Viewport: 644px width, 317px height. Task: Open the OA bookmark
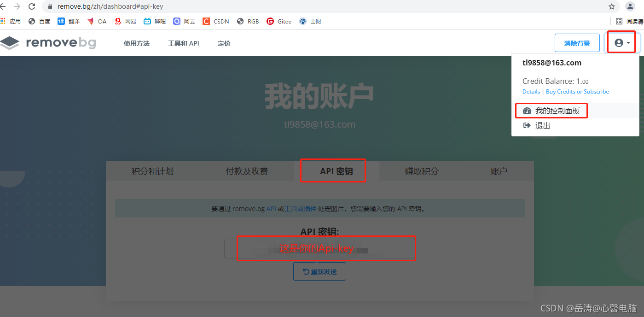tap(97, 21)
